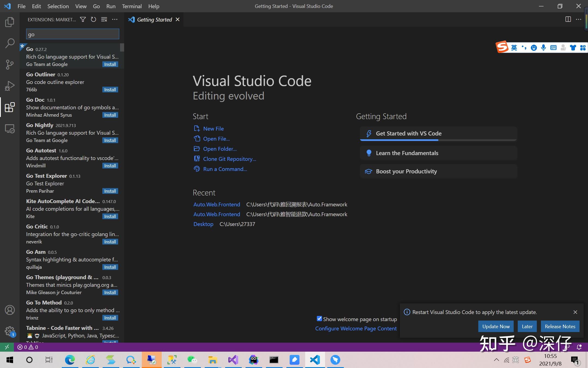Uncheck Show welcome page on startup

(x=319, y=319)
